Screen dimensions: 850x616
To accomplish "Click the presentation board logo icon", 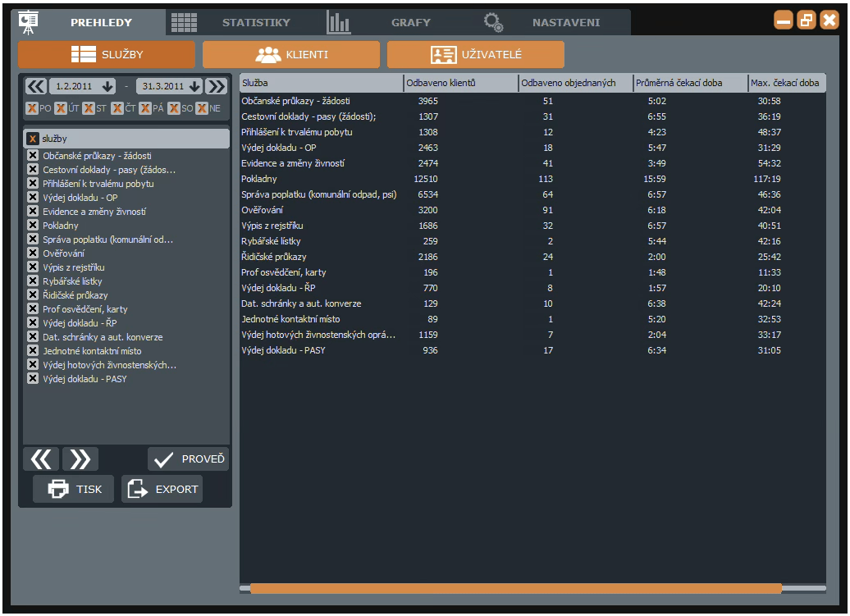I will (28, 22).
